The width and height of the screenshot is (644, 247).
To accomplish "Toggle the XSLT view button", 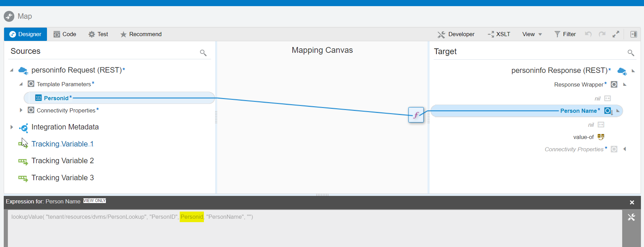I will (499, 34).
